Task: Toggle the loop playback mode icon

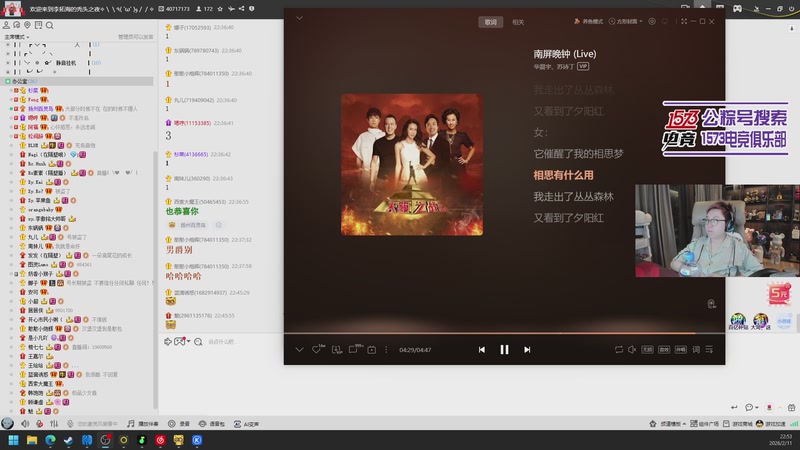Action: [x=618, y=349]
